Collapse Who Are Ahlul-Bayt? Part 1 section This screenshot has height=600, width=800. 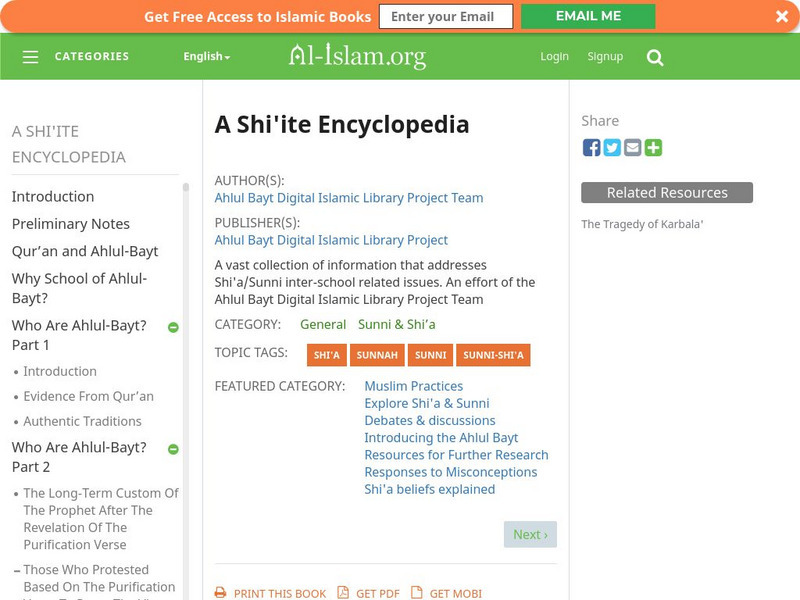tap(173, 328)
